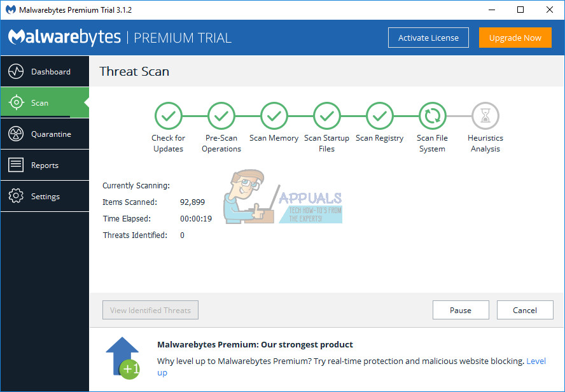565x392 pixels.
Task: Close the Malwarebytes window
Action: [550, 10]
